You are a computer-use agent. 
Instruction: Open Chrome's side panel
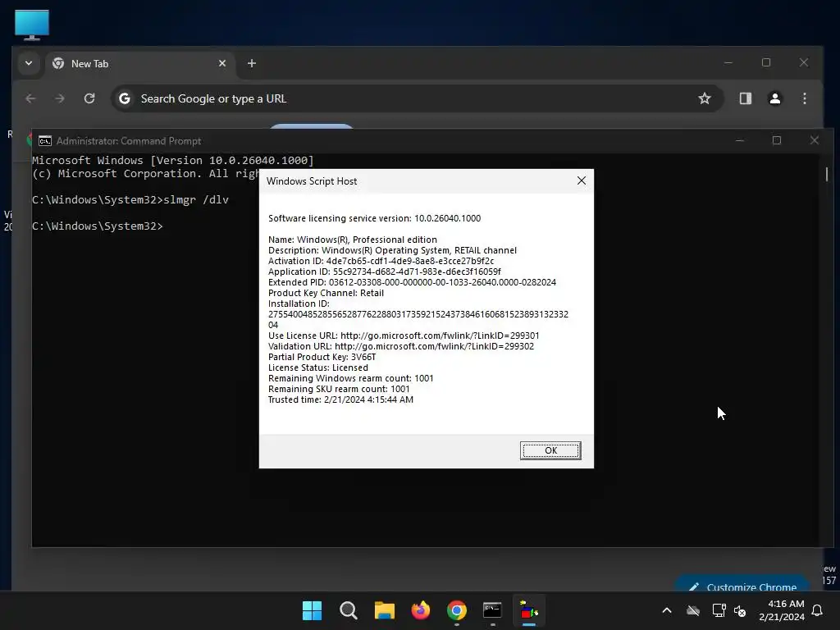click(x=745, y=98)
